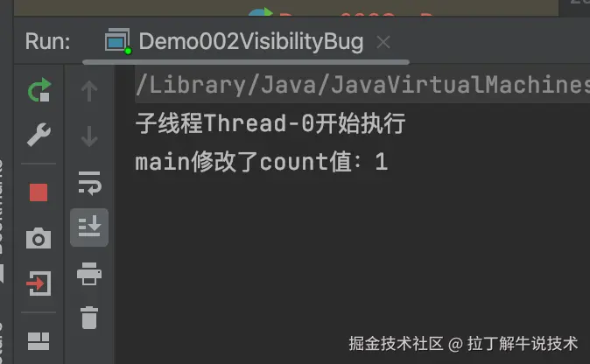Click the empty console area below the output

click(352, 255)
